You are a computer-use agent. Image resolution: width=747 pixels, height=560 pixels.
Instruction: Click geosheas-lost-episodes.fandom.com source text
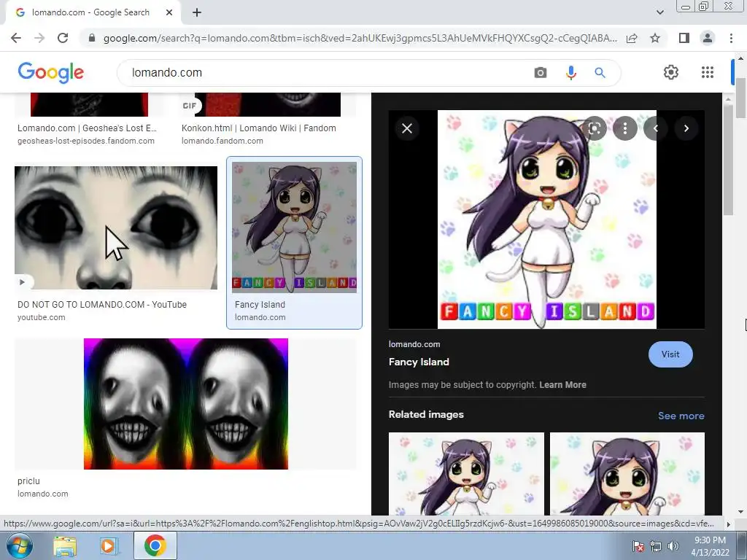click(x=86, y=141)
